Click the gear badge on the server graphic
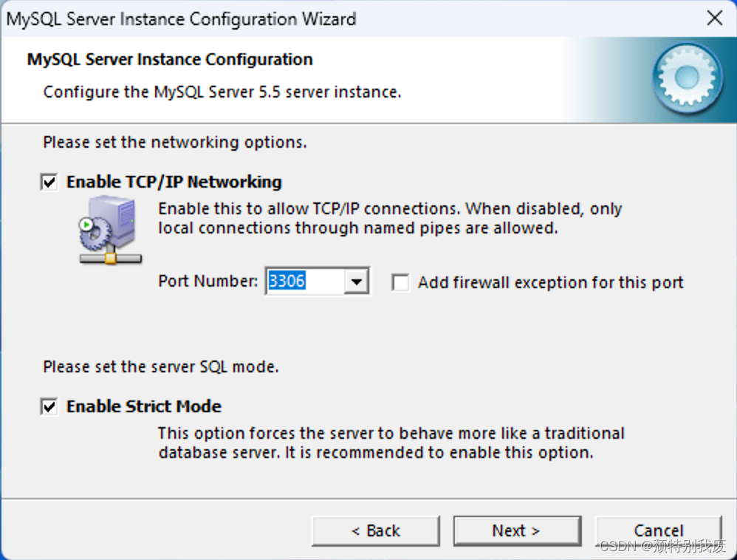Viewport: 737px width, 560px height. [x=96, y=234]
